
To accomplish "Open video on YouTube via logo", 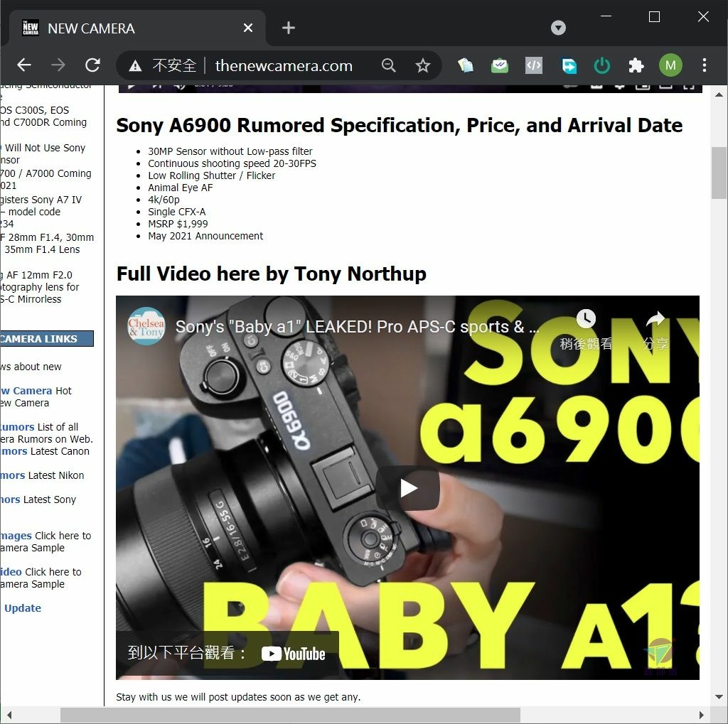I will point(294,654).
